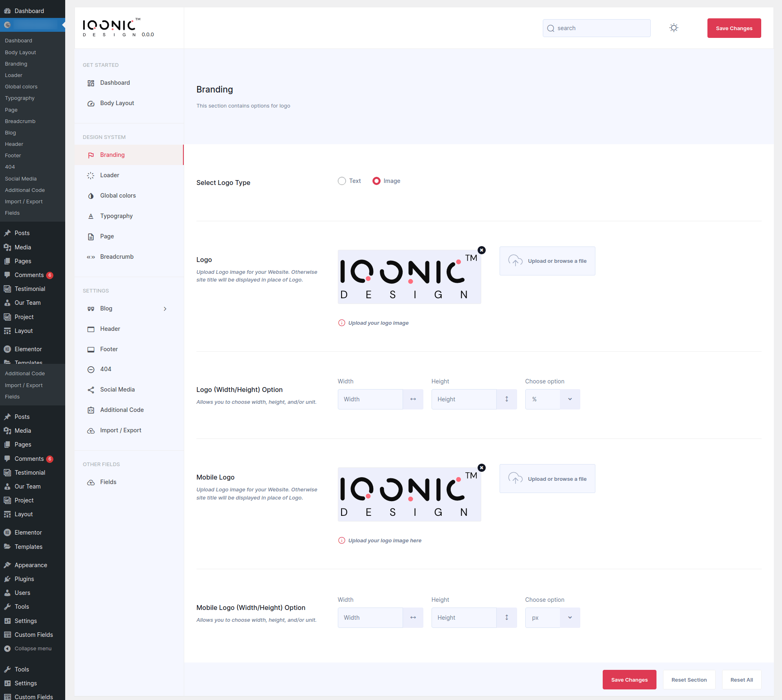Click the Mobile Logo Width input field
Screen dimensions: 782x700
tap(370, 618)
